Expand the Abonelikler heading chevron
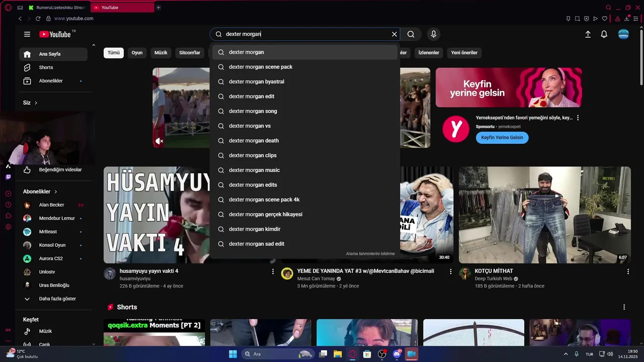 point(56,192)
